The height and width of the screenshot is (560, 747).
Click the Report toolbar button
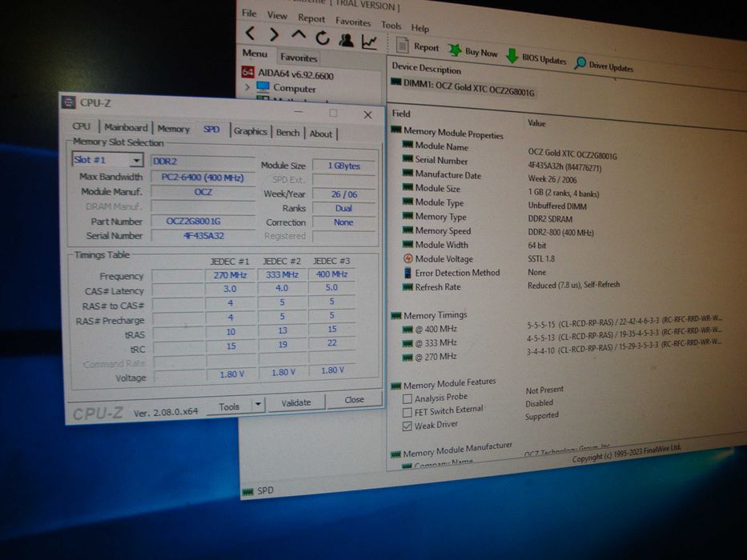(x=417, y=46)
